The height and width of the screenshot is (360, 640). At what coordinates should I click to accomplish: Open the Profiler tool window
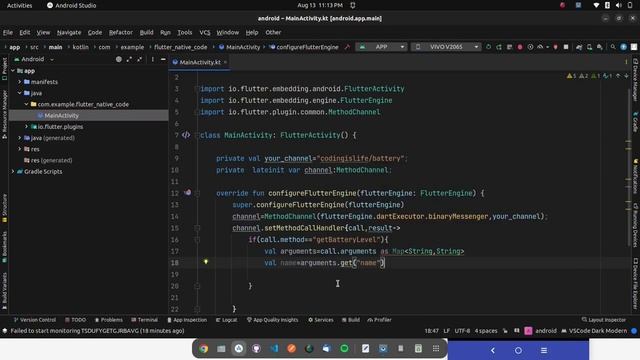click(379, 320)
